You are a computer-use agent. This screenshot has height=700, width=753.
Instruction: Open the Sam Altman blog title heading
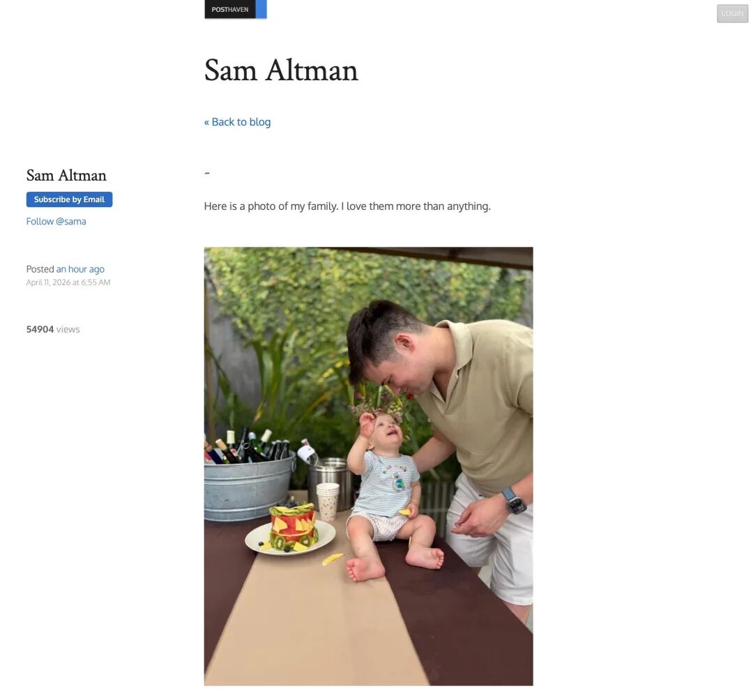tap(281, 70)
